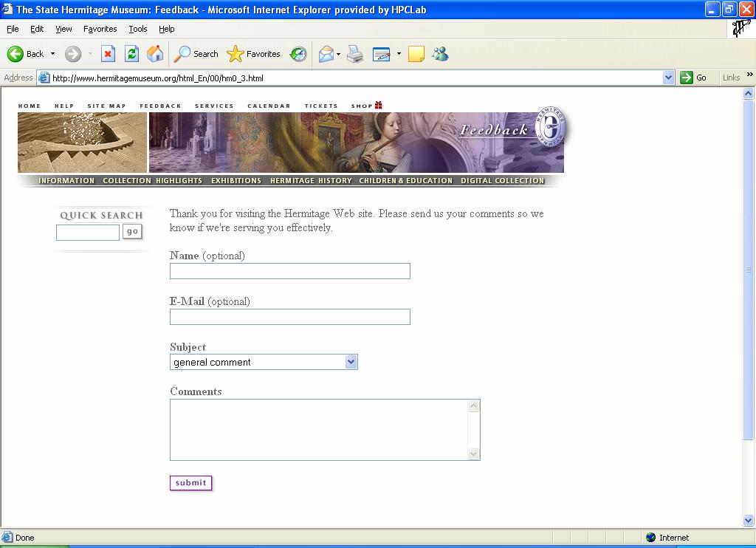
Task: Click the Edit page toolbar icon
Action: coord(382,54)
